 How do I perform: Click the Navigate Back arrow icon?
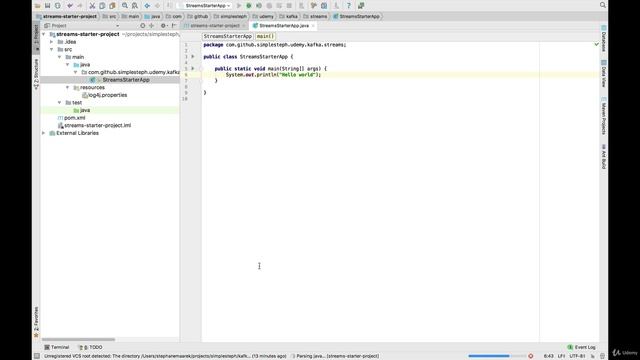(147, 6)
